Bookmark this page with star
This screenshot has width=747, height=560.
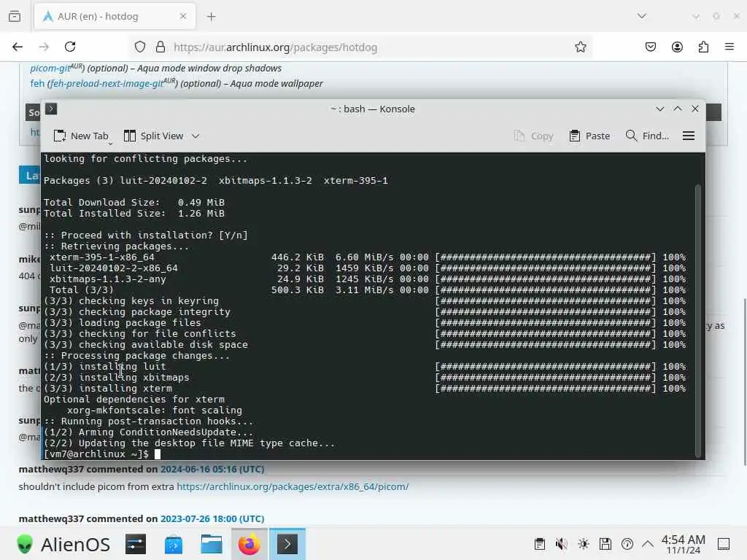point(580,47)
